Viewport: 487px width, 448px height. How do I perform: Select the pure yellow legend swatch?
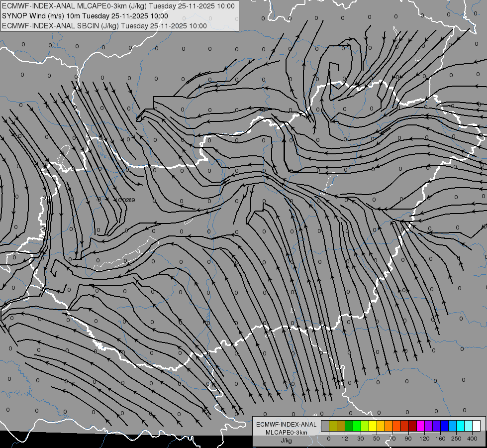click(373, 426)
